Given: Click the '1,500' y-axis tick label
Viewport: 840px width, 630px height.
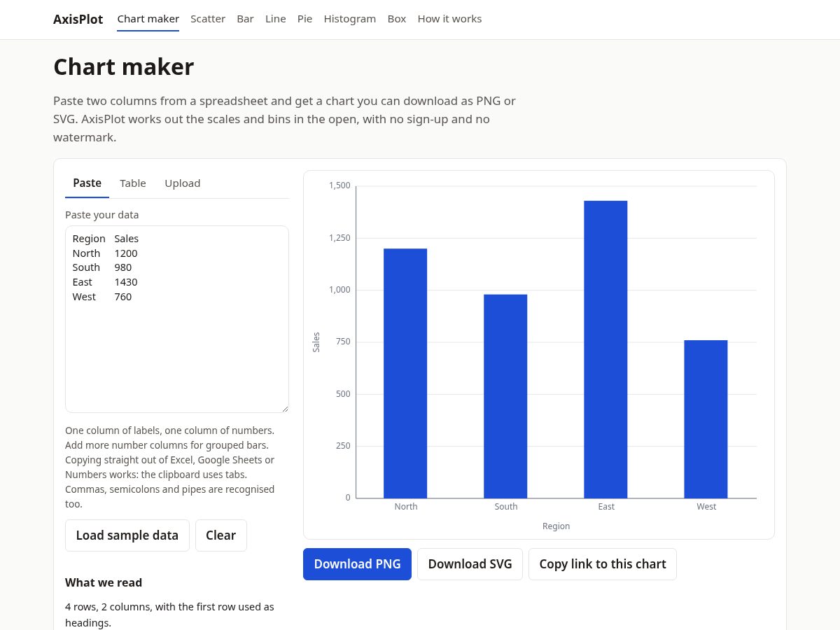Looking at the screenshot, I should 339,185.
